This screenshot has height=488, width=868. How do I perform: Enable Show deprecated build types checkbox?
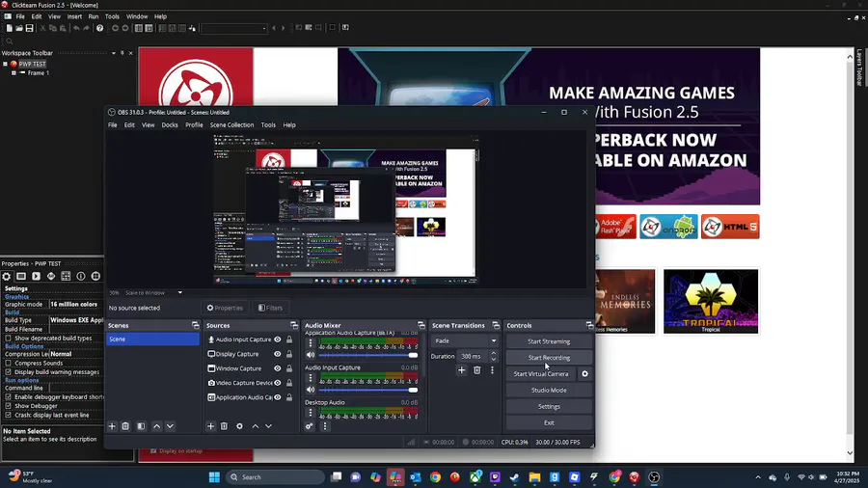(x=9, y=339)
